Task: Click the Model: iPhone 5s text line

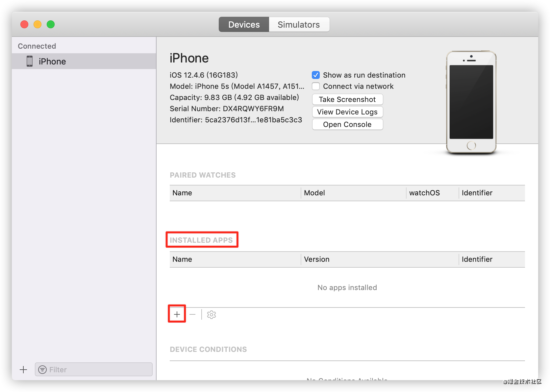Action: pos(237,86)
